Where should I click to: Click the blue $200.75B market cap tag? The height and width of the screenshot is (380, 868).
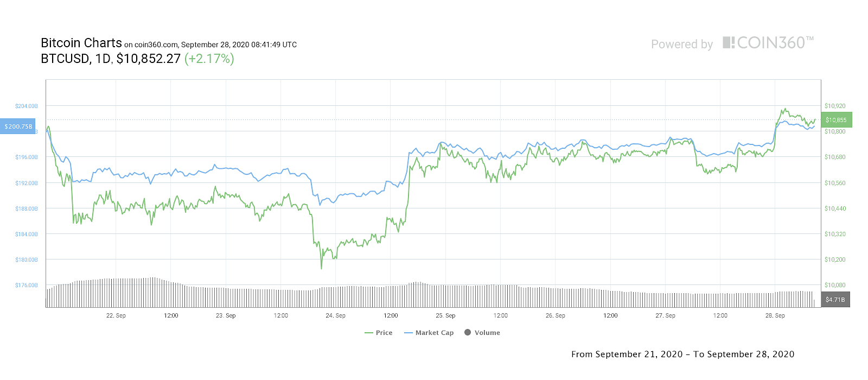[18, 126]
